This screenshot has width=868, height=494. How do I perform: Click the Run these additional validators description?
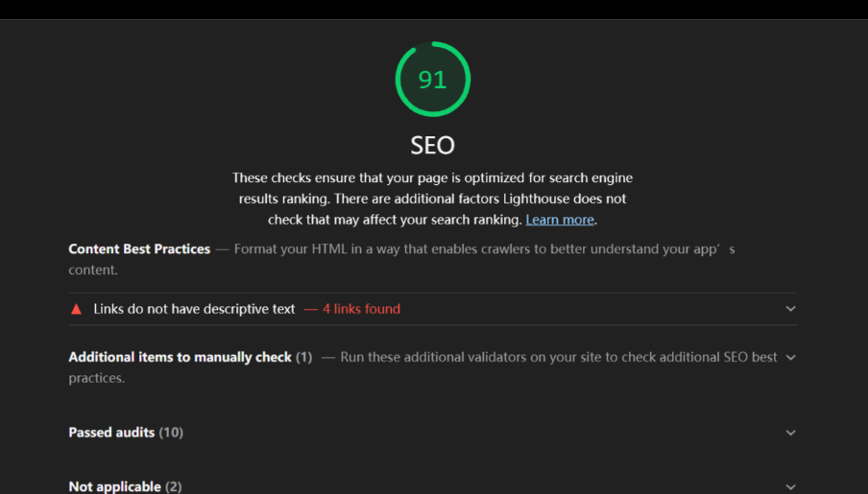[x=422, y=367]
